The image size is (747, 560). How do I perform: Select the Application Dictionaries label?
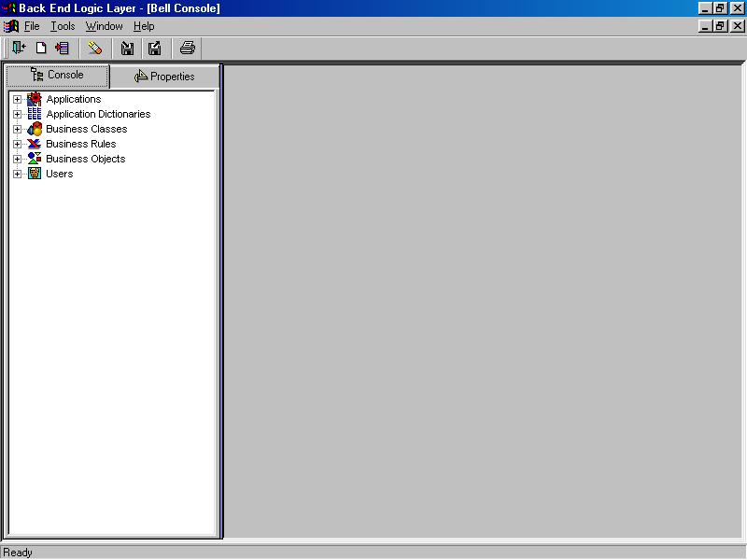[98, 114]
